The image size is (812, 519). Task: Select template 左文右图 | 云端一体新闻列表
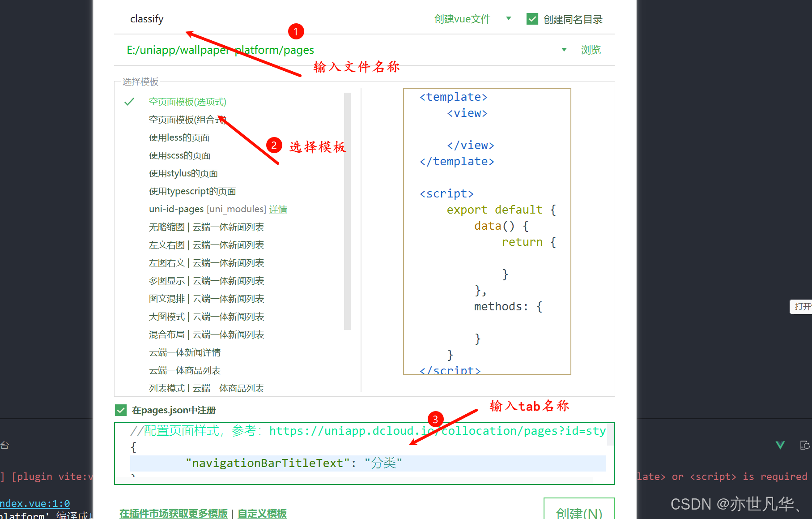click(x=206, y=245)
